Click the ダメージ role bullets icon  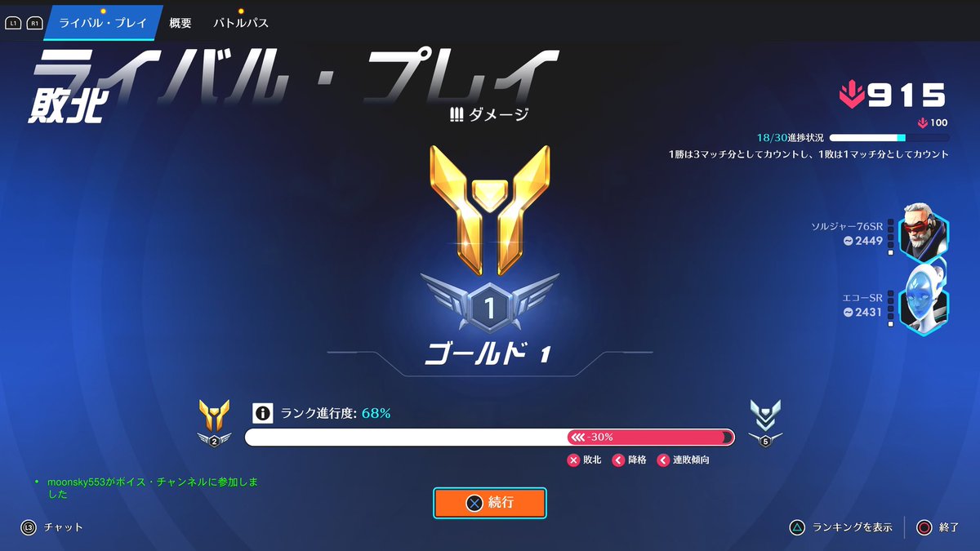tap(457, 114)
